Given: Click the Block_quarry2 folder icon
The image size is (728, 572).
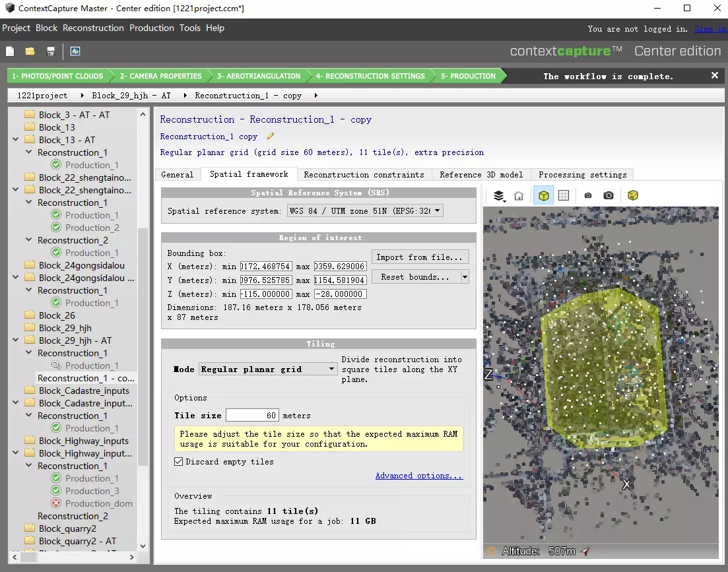Looking at the screenshot, I should click(x=30, y=528).
